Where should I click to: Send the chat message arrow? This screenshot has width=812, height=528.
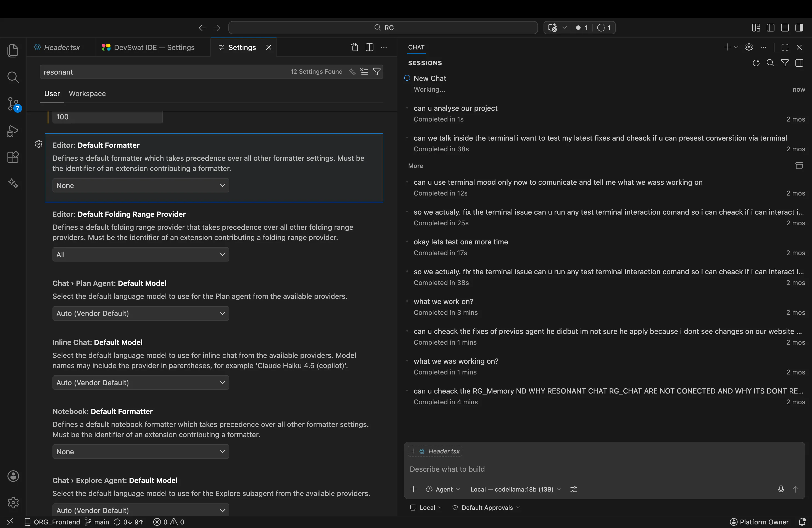(796, 489)
